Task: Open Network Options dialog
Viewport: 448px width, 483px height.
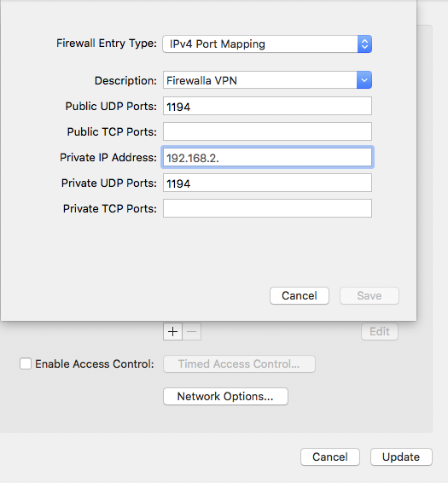Action: (x=225, y=396)
